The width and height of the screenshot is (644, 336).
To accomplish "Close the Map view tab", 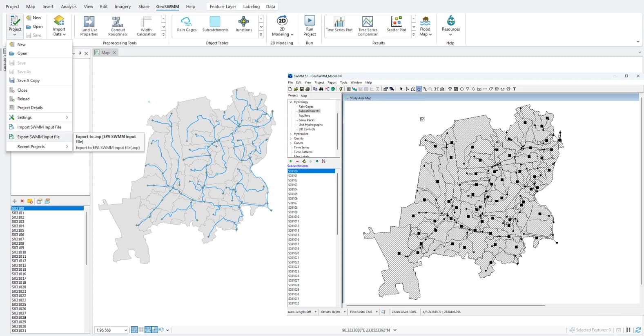I will pos(115,53).
